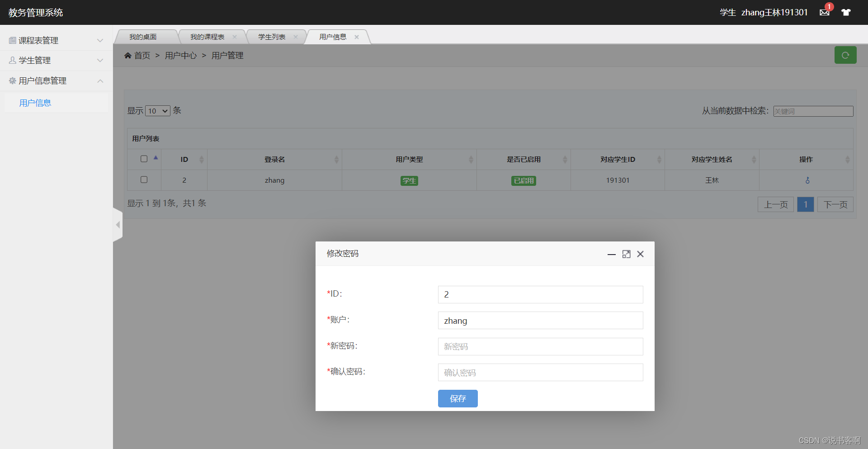Image resolution: width=868 pixels, height=449 pixels.
Task: Select the 用户信息 tab
Action: point(333,37)
